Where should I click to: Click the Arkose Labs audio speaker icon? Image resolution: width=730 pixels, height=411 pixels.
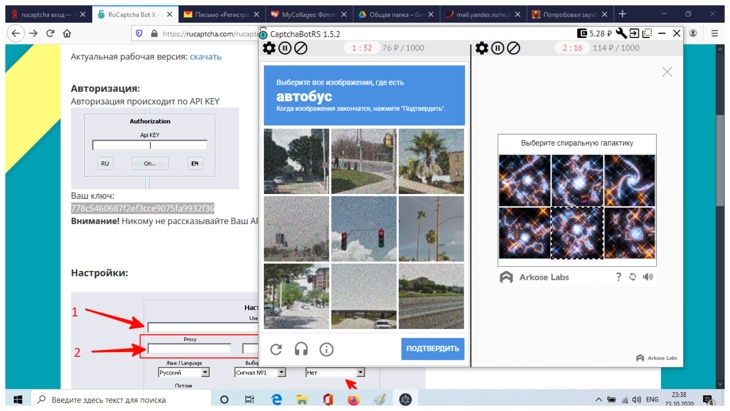pos(648,277)
